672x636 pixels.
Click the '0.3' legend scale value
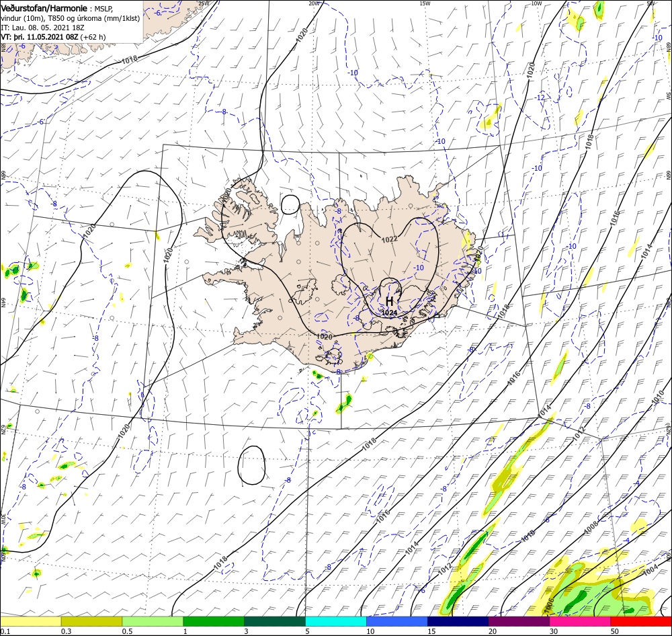point(67,631)
